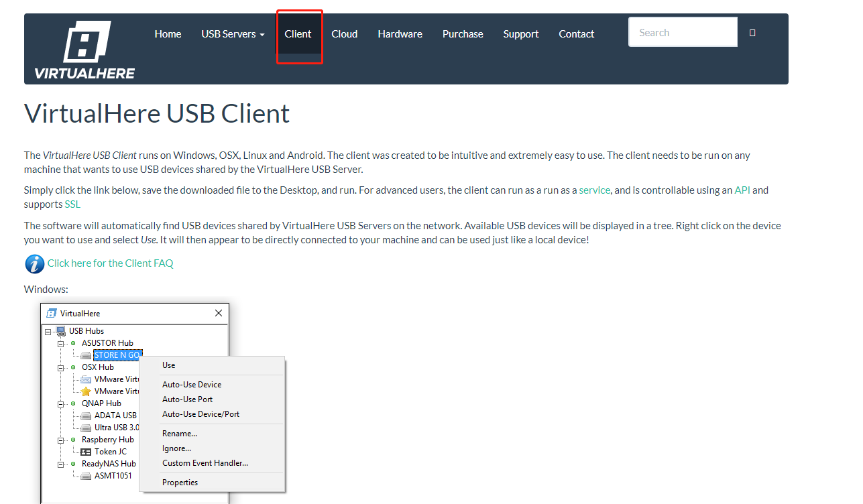863x504 pixels.
Task: Select the Token JC device
Action: (111, 452)
